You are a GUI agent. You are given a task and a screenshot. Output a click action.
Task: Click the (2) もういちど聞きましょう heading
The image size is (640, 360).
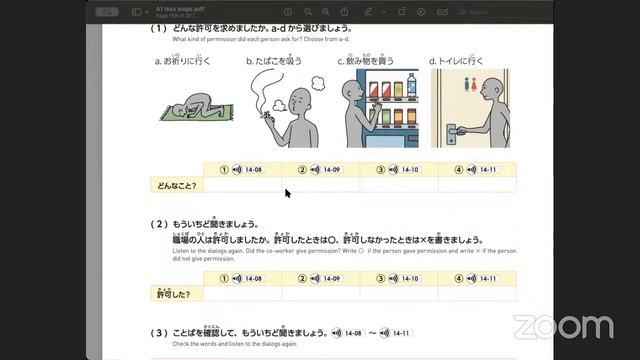tap(205, 224)
